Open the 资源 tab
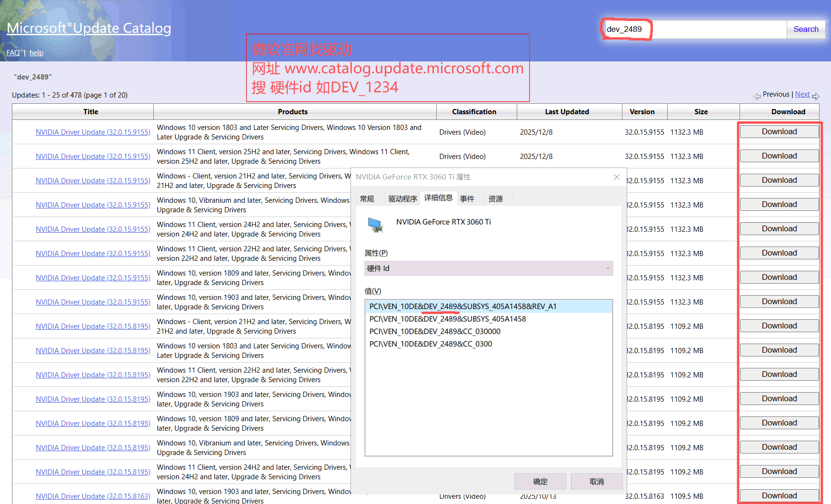This screenshot has height=504, width=831. click(495, 198)
